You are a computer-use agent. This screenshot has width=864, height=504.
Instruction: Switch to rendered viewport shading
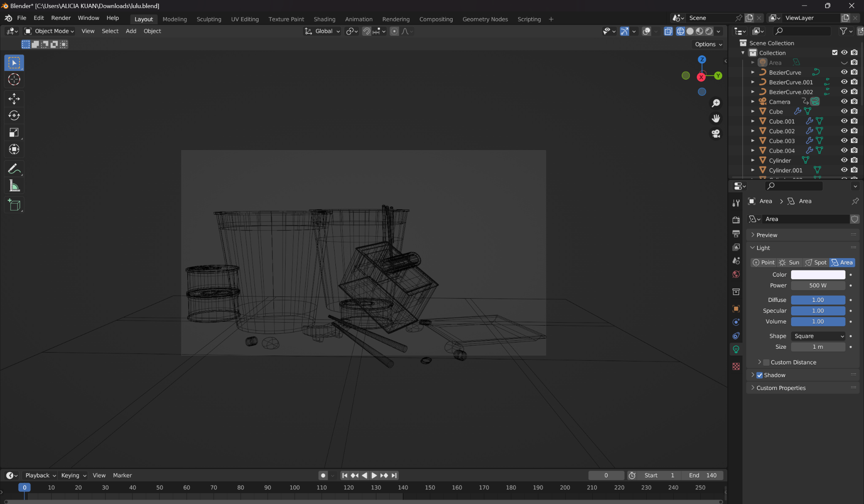[709, 31]
